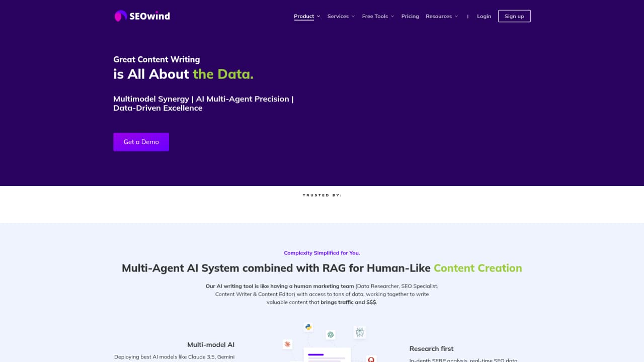Image resolution: width=644 pixels, height=362 pixels.
Task: Click the 'Great Content Writing' headline
Action: pos(156,59)
